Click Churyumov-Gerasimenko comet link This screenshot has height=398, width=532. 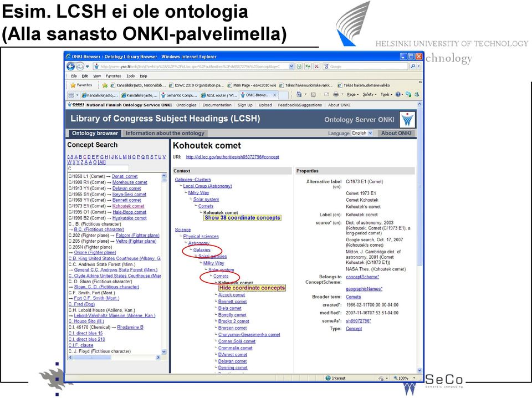249,335
